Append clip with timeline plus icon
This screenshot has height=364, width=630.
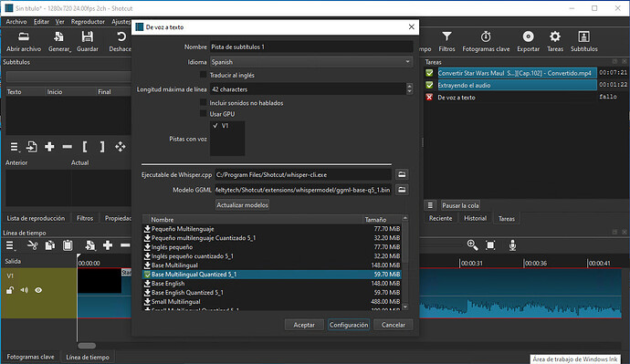(x=108, y=245)
